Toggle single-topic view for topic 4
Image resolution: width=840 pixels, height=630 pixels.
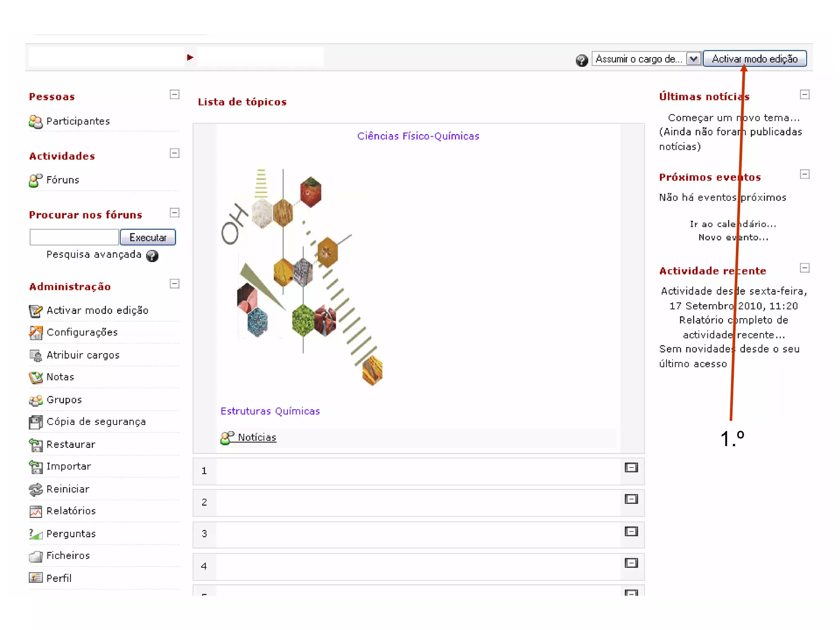631,563
